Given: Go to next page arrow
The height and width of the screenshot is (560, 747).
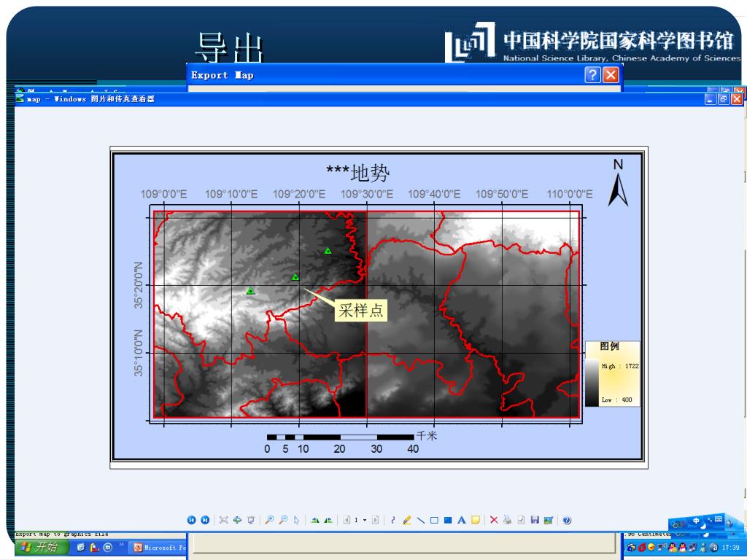Looking at the screenshot, I should pos(376,520).
